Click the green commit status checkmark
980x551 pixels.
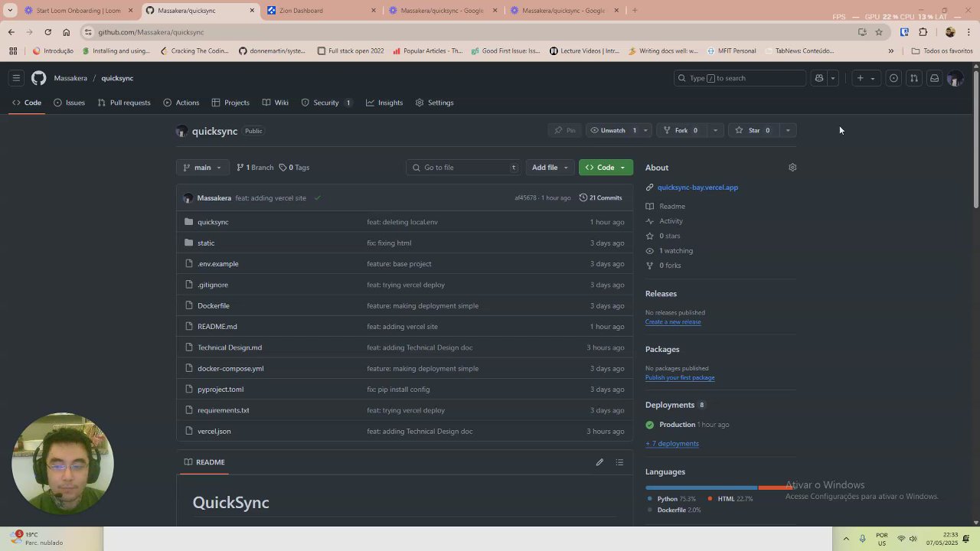coord(317,198)
